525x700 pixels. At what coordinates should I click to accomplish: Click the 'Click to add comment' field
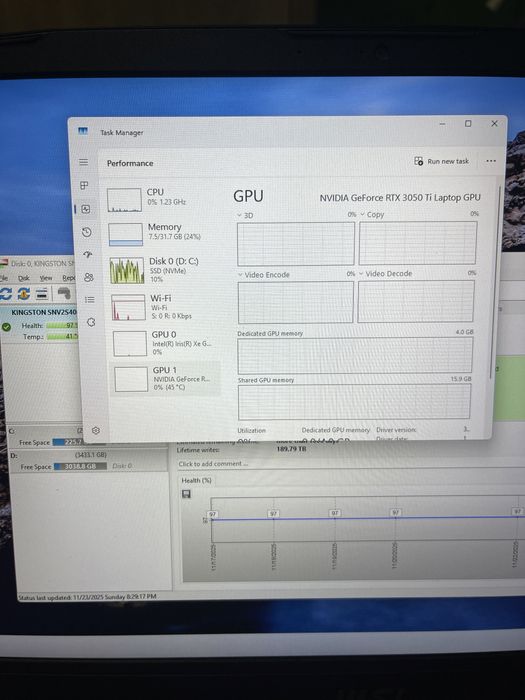point(213,464)
